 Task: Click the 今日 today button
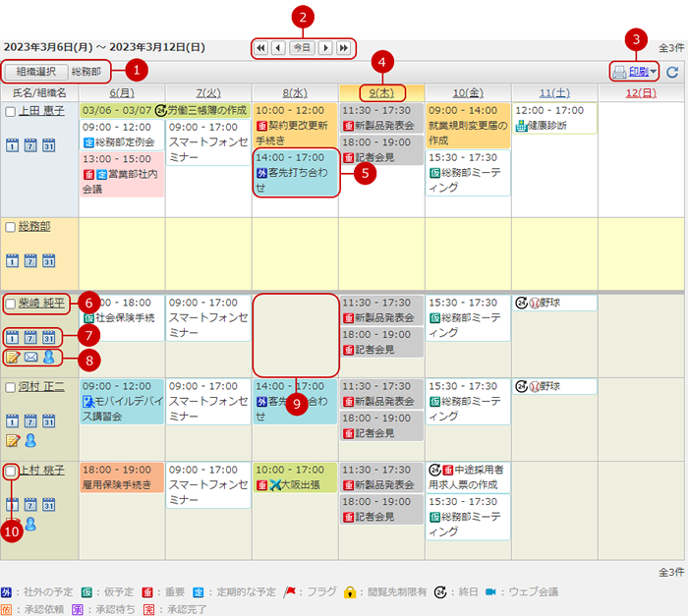[x=303, y=47]
